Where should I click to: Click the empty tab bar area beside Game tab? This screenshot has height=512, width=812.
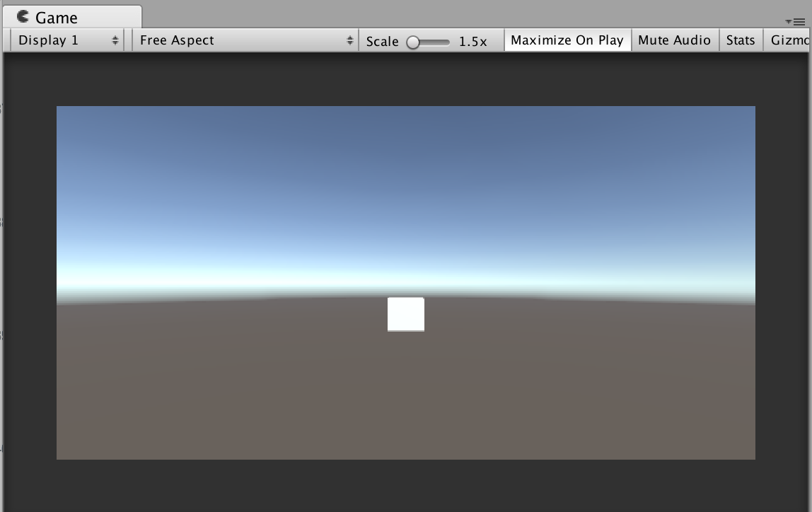coord(460,14)
